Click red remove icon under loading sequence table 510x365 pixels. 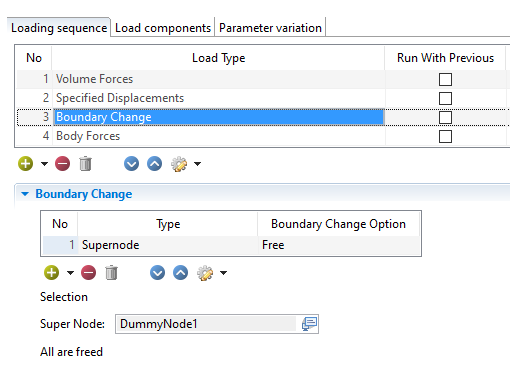click(63, 164)
